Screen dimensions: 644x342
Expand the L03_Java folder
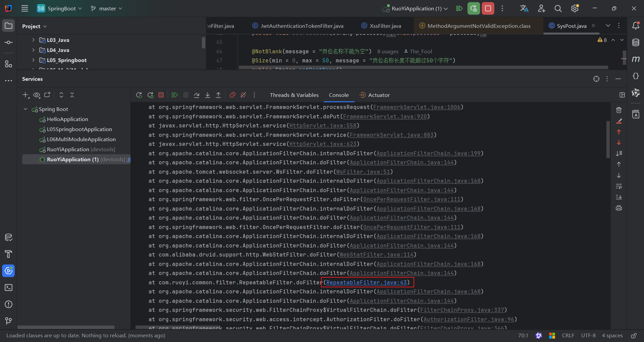tap(33, 40)
